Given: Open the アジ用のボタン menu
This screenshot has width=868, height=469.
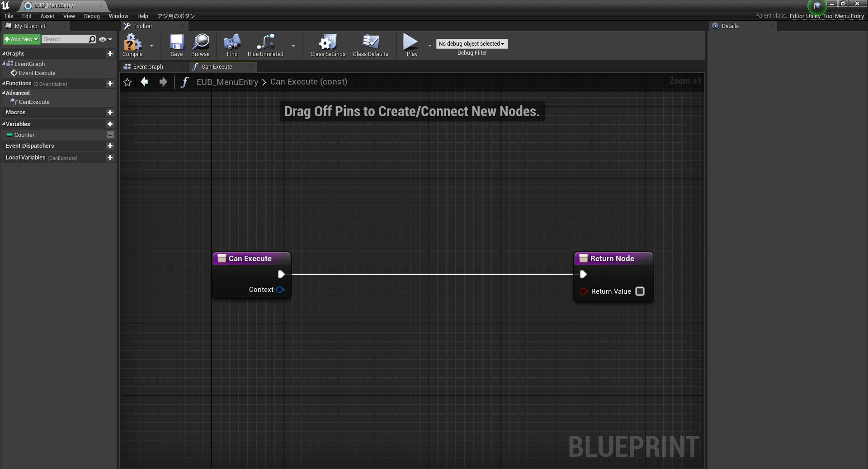Looking at the screenshot, I should pyautogui.click(x=176, y=16).
